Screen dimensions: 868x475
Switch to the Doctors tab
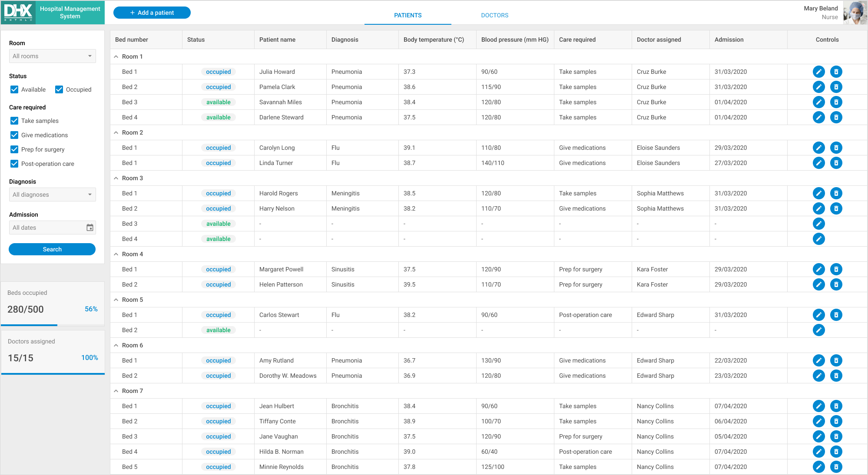pyautogui.click(x=494, y=14)
